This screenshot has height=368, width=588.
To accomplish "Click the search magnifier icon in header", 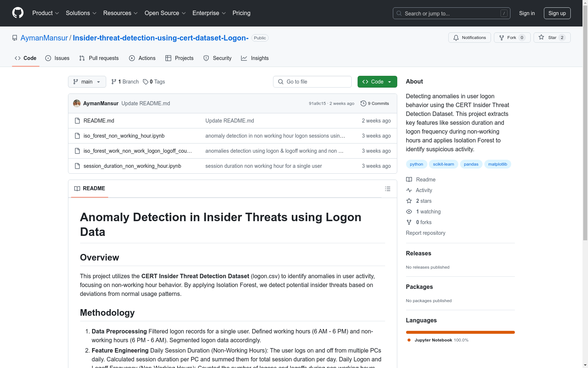I will (399, 13).
